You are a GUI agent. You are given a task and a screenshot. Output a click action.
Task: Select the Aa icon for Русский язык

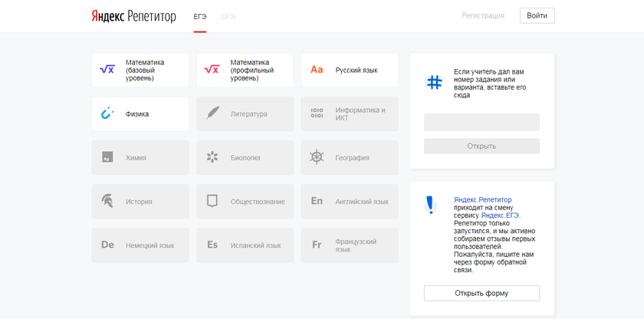(x=317, y=70)
